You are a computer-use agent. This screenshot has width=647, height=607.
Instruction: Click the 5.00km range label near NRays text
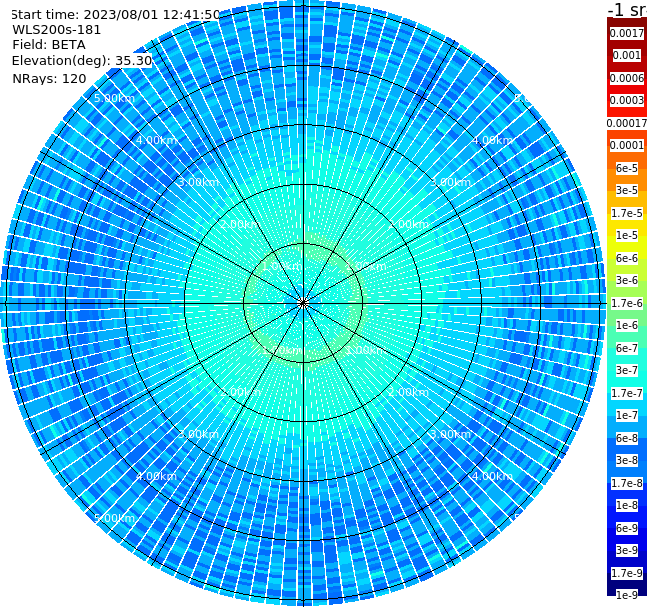click(x=114, y=98)
